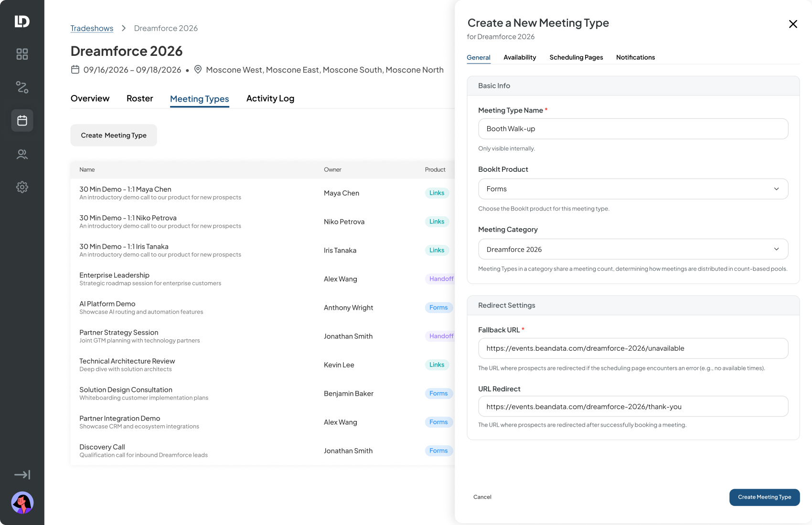Viewport: 812px width, 525px height.
Task: Open the Partner Strategy Session row
Action: tap(263, 336)
